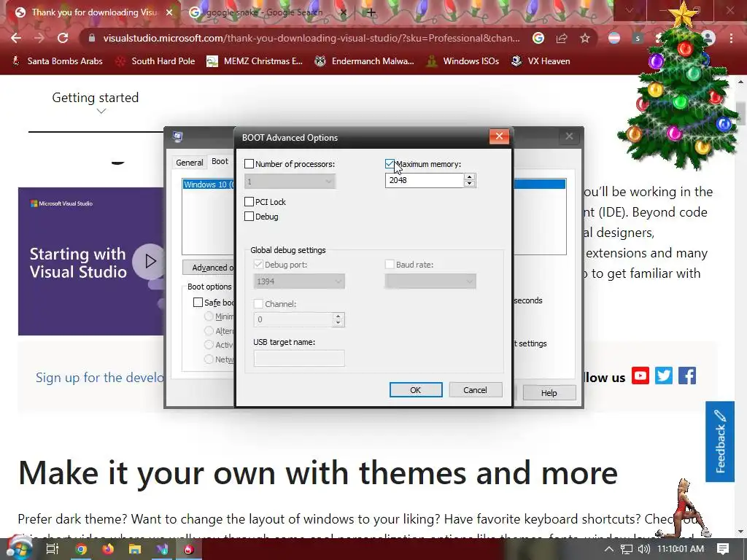
Task: Click the Google icon in the address bar
Action: [x=538, y=38]
